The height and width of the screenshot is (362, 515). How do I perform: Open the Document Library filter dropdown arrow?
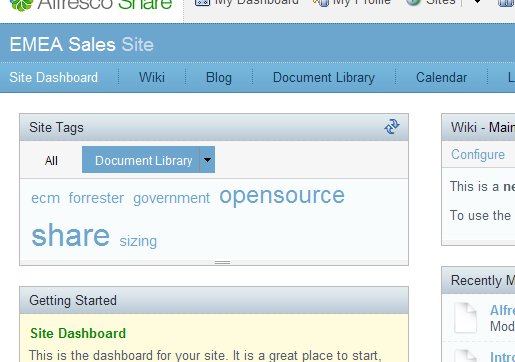pyautogui.click(x=207, y=160)
